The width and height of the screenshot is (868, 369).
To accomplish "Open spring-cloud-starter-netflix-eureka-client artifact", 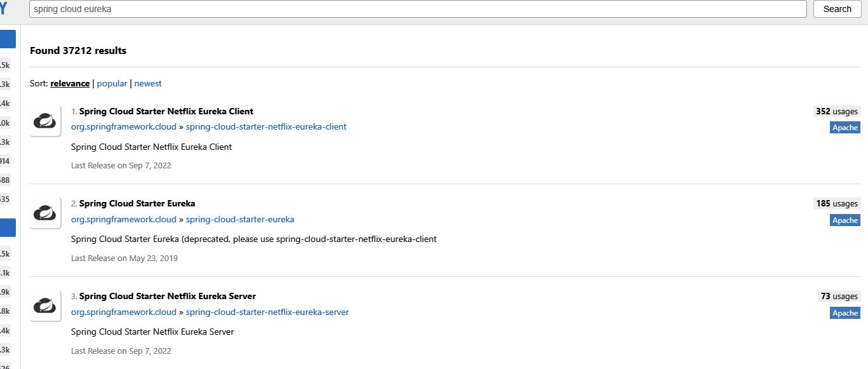I will pyautogui.click(x=265, y=126).
